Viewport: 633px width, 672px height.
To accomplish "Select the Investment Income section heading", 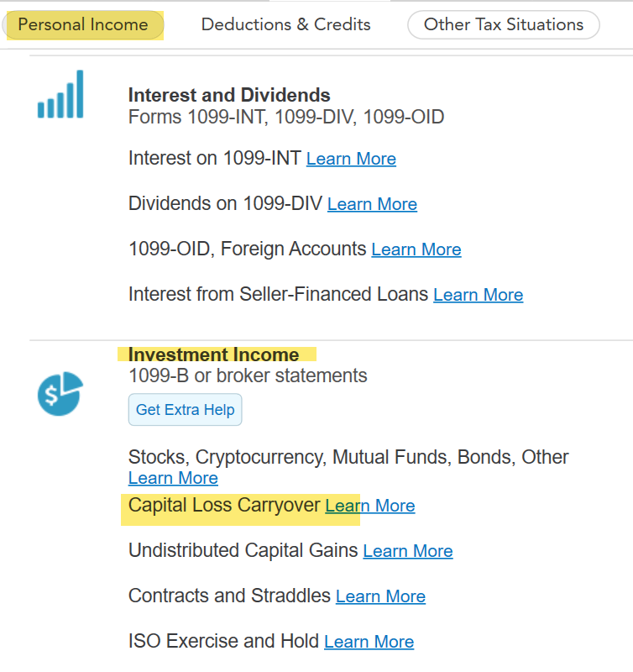I will 213,354.
